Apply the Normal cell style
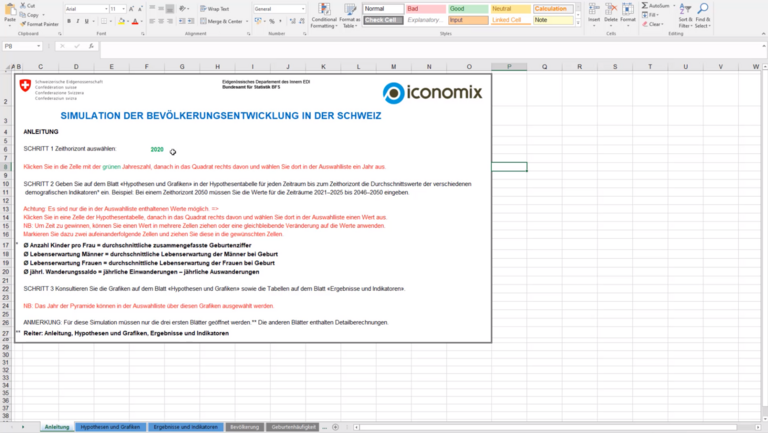 [383, 9]
